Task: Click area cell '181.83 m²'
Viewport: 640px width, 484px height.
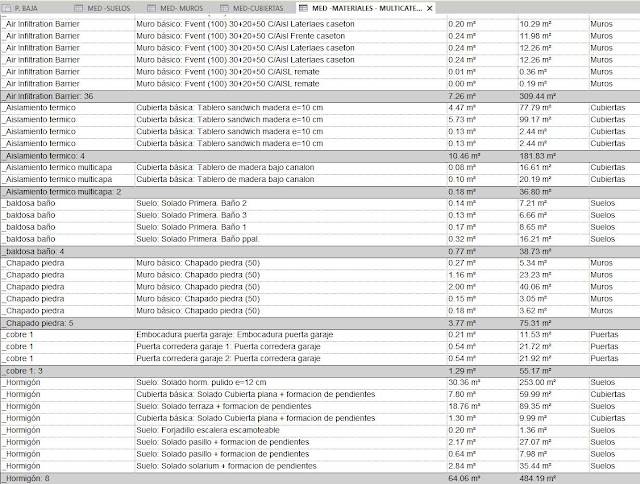Action: point(537,156)
